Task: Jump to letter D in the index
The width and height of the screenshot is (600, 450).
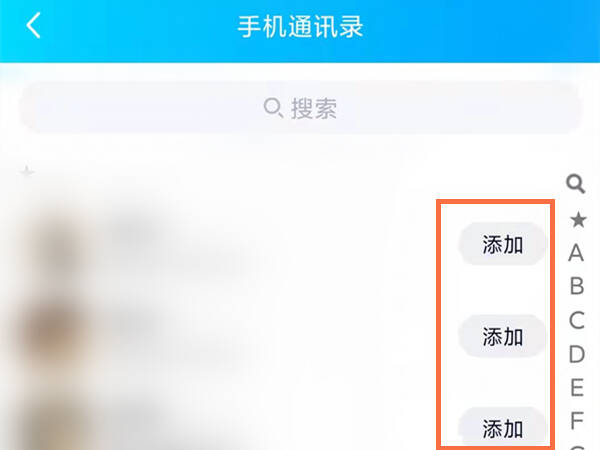Action: coord(577,354)
